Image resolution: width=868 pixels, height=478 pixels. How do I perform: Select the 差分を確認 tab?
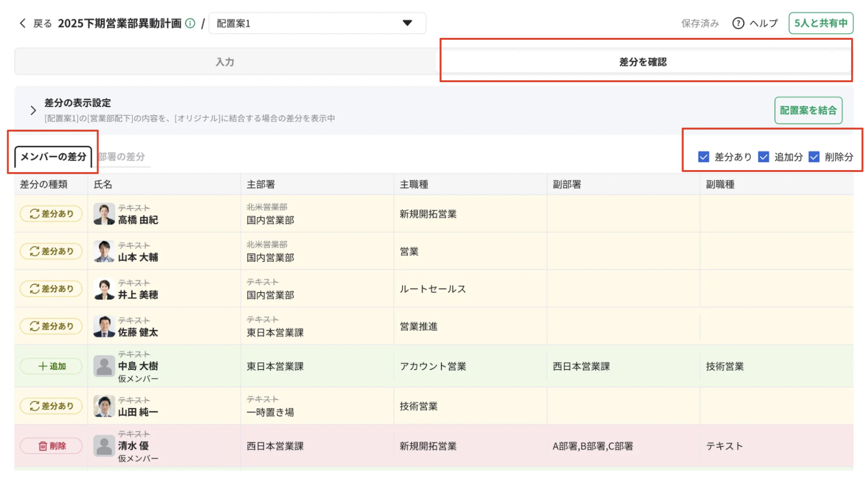643,62
